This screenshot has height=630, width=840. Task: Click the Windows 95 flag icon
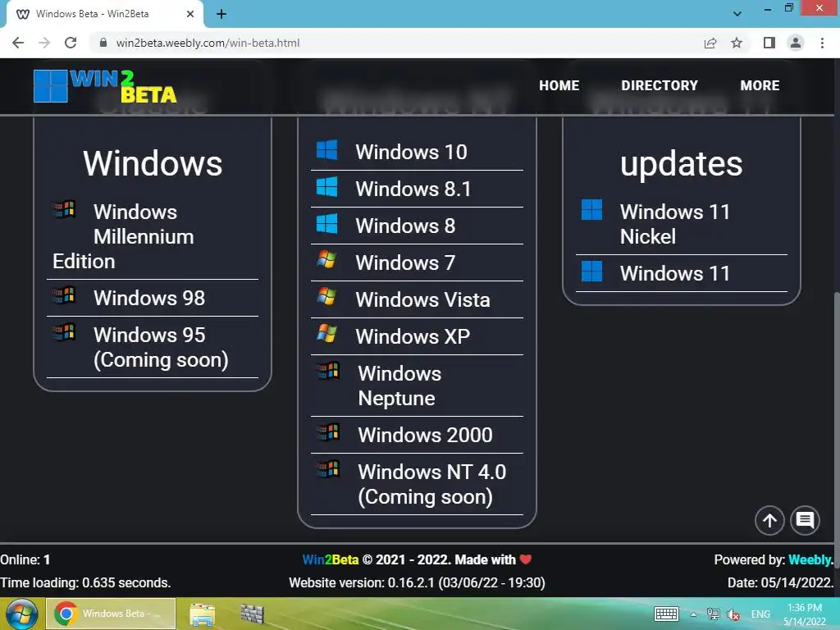click(64, 331)
